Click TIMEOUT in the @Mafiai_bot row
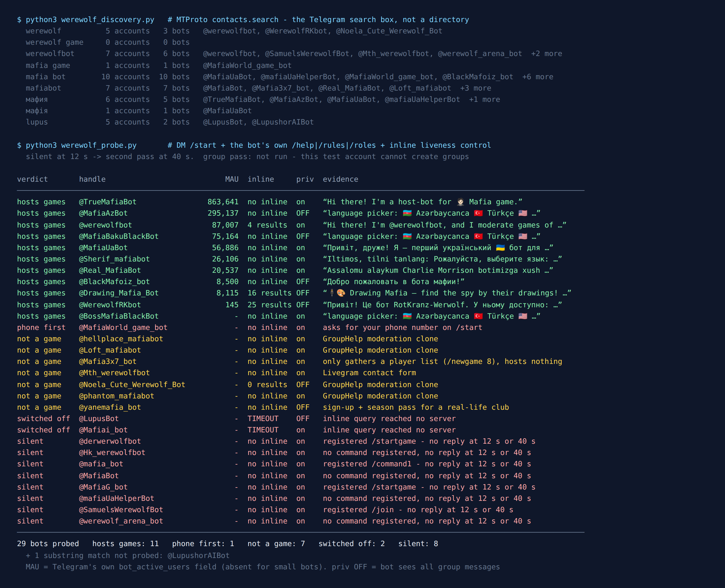The height and width of the screenshot is (588, 725). (x=263, y=430)
